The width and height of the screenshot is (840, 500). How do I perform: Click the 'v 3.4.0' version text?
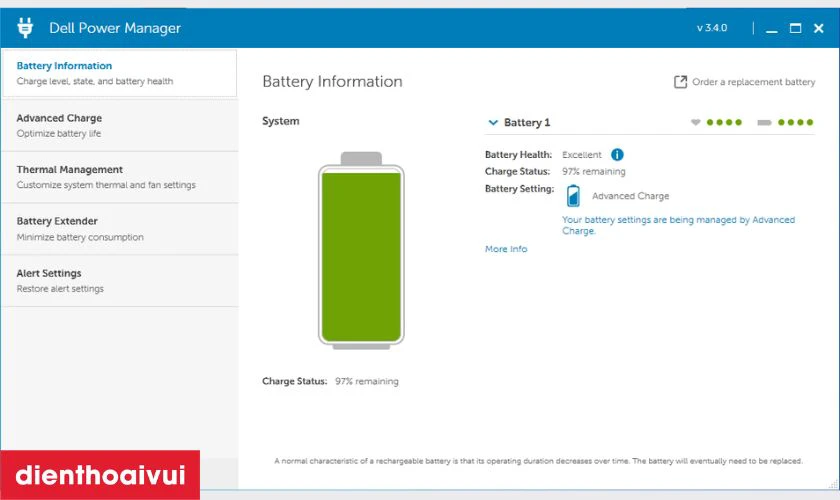712,28
